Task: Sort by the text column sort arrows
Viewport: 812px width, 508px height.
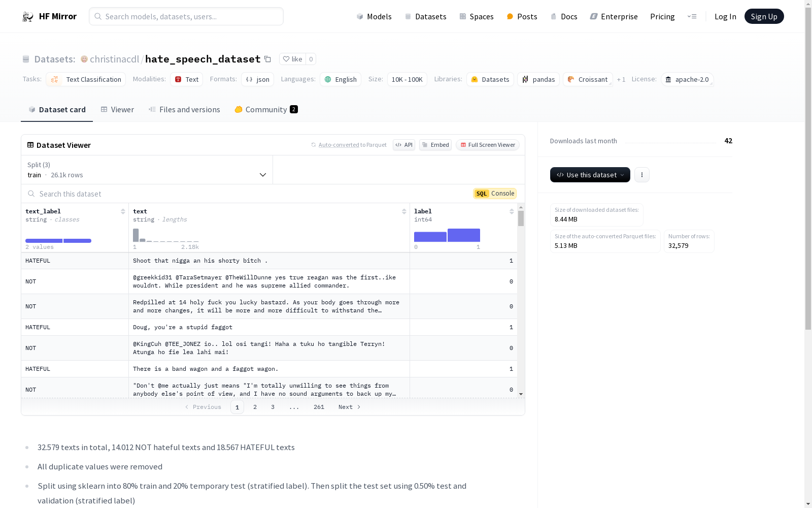Action: tap(404, 211)
